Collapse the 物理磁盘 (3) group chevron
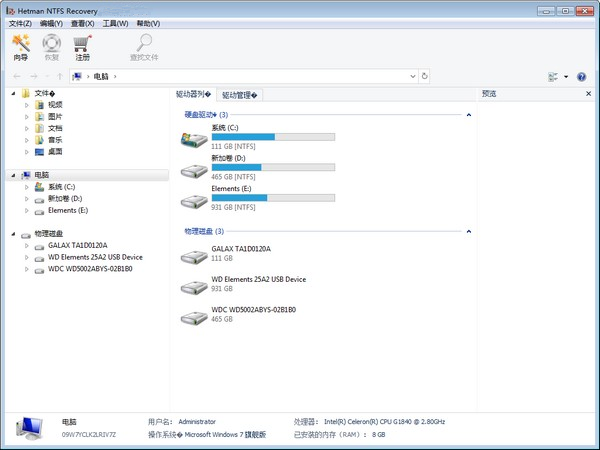Viewport: 600px width, 450px height. click(x=469, y=232)
